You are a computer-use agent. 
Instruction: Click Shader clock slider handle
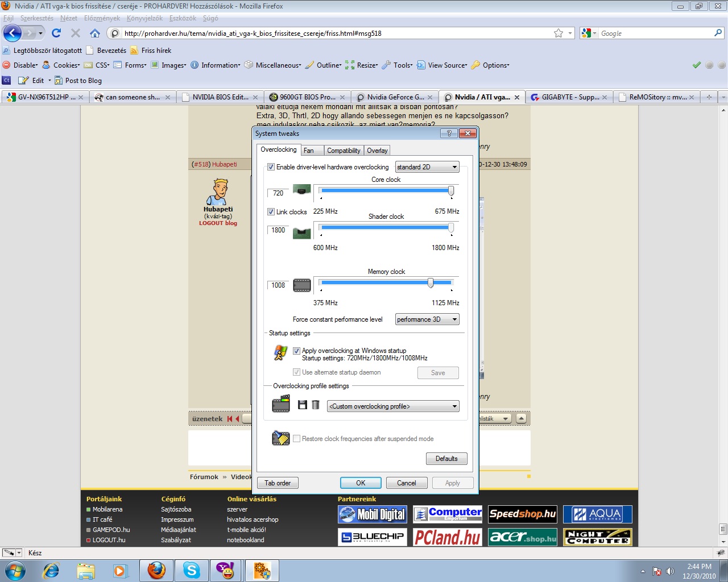point(451,228)
